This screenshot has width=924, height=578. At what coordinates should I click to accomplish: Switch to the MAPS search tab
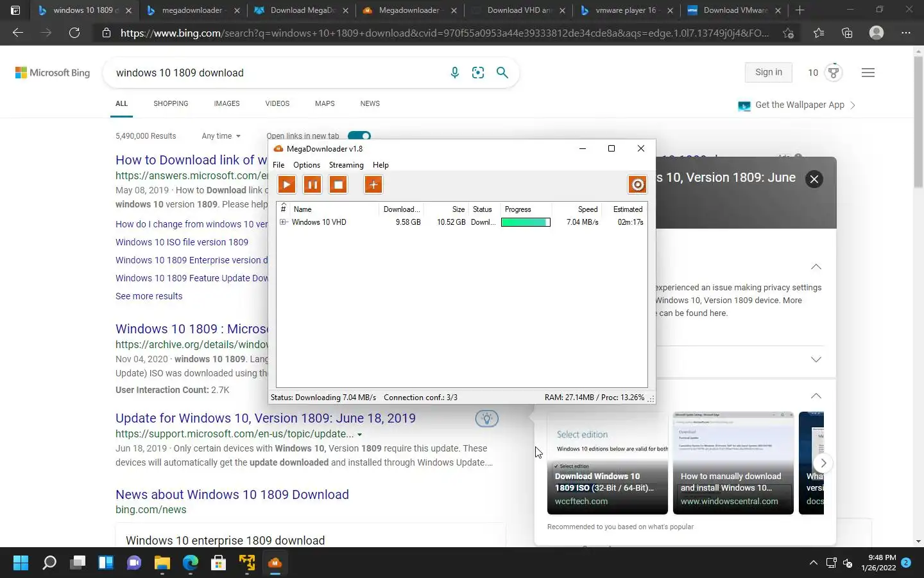(325, 103)
